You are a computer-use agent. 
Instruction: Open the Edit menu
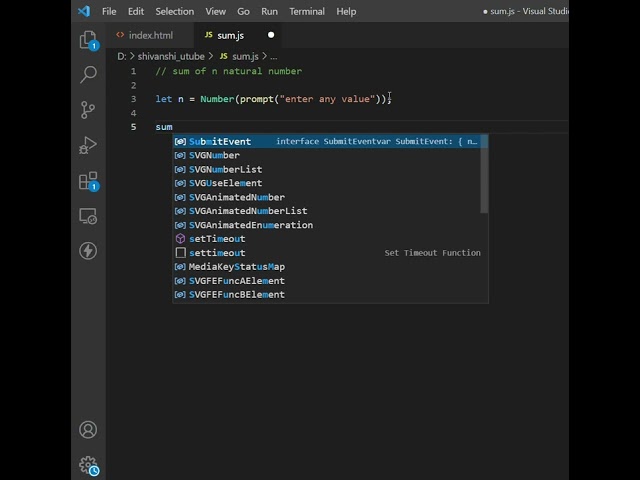pos(136,11)
